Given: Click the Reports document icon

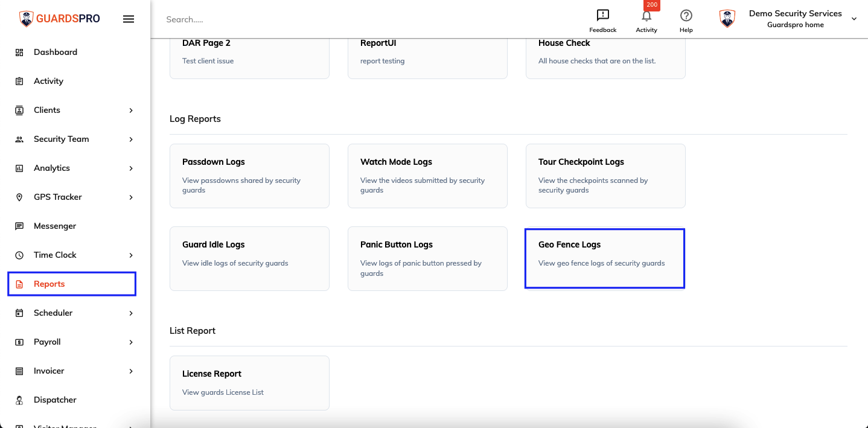Looking at the screenshot, I should coord(19,284).
